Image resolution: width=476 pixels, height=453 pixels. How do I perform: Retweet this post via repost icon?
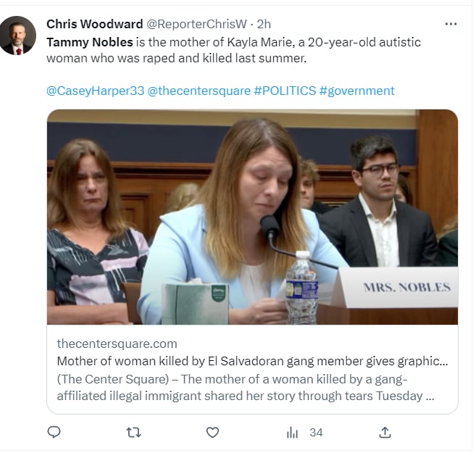133,433
